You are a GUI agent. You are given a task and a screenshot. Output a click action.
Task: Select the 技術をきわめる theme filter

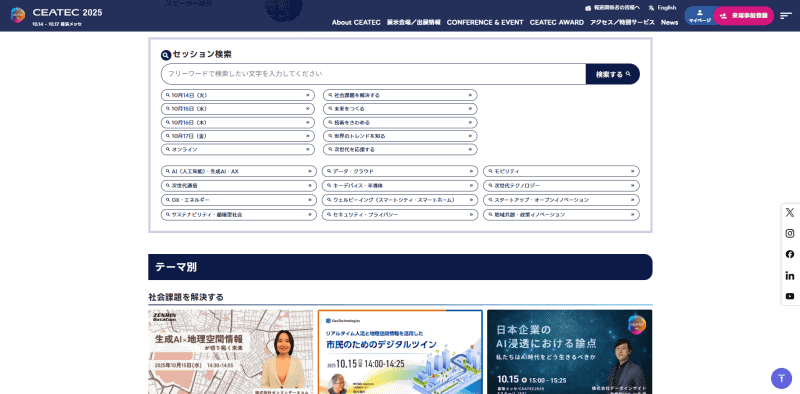pos(400,122)
